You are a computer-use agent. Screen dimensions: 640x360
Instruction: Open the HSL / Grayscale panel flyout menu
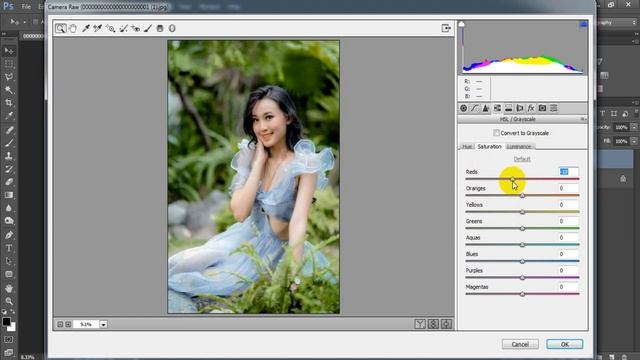click(x=584, y=119)
